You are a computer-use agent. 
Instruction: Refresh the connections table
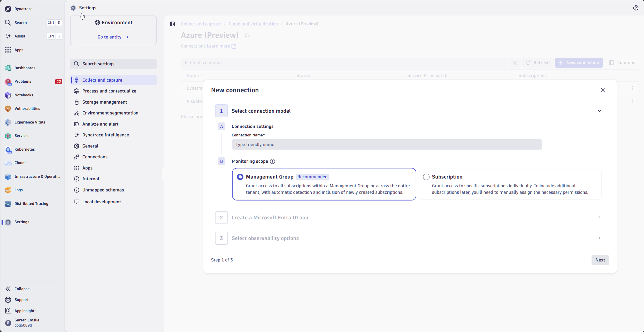pyautogui.click(x=538, y=63)
